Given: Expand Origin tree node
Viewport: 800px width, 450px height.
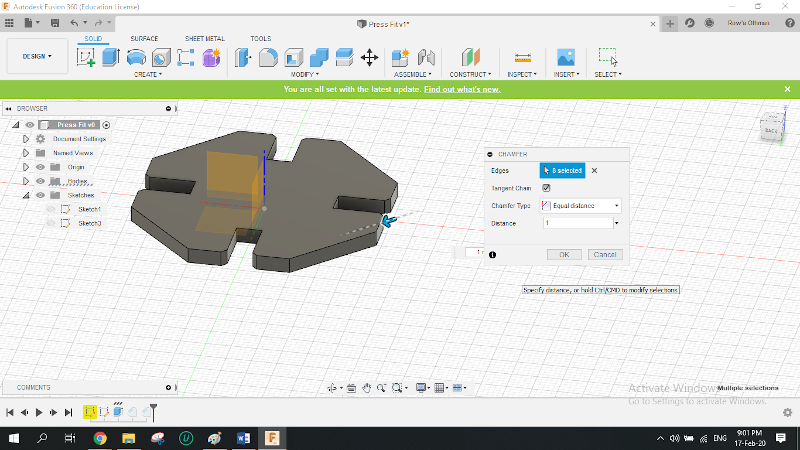Looking at the screenshot, I should tap(26, 167).
